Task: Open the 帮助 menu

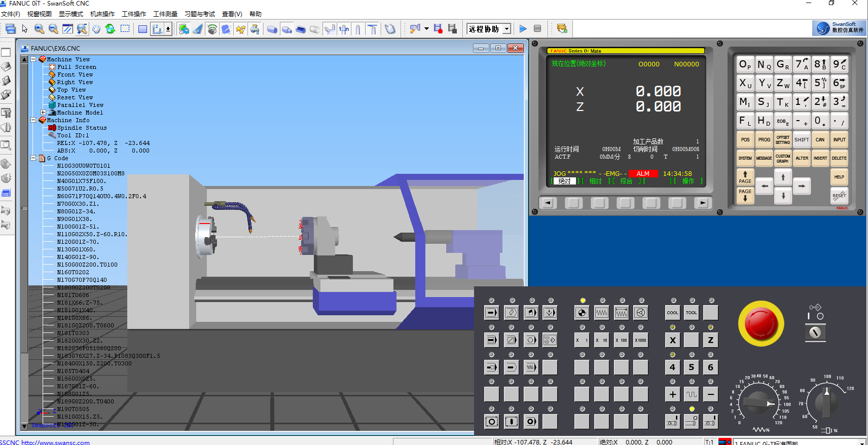Action: tap(256, 14)
